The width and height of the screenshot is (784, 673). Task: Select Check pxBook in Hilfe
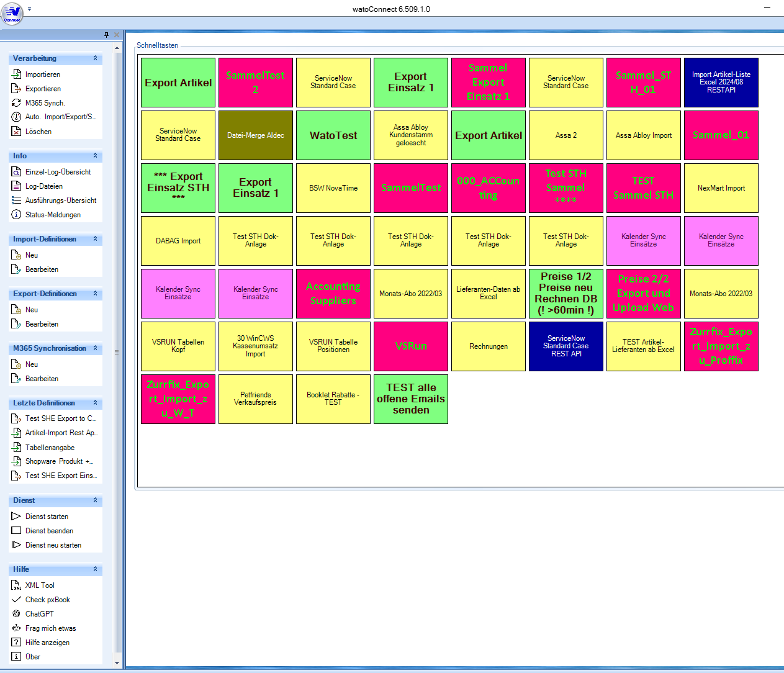[x=47, y=600]
